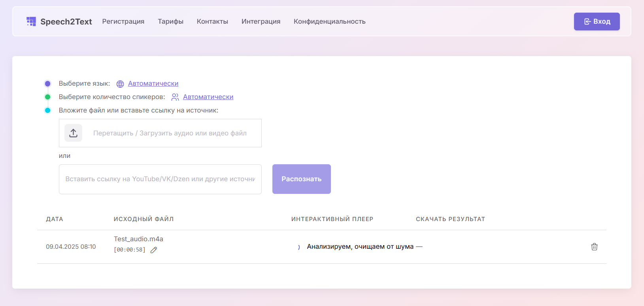Click the duration [00:00:58] text
Image resolution: width=644 pixels, height=306 pixels.
pos(130,250)
